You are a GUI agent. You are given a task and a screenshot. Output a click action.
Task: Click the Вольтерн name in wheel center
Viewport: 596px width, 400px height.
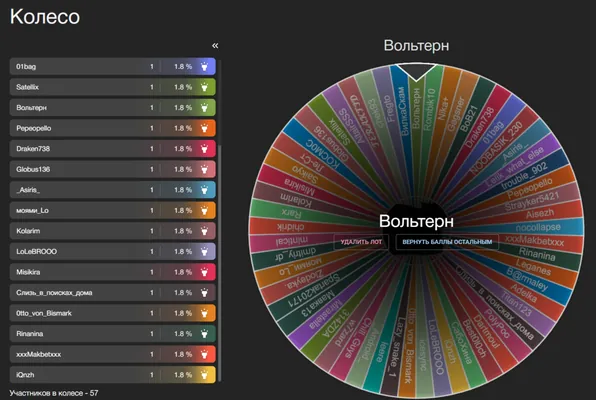(416, 221)
